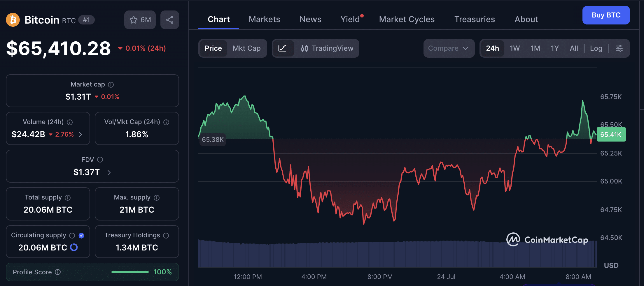Expand Volume (24h) details chevron
This screenshot has width=644, height=286.
click(81, 135)
